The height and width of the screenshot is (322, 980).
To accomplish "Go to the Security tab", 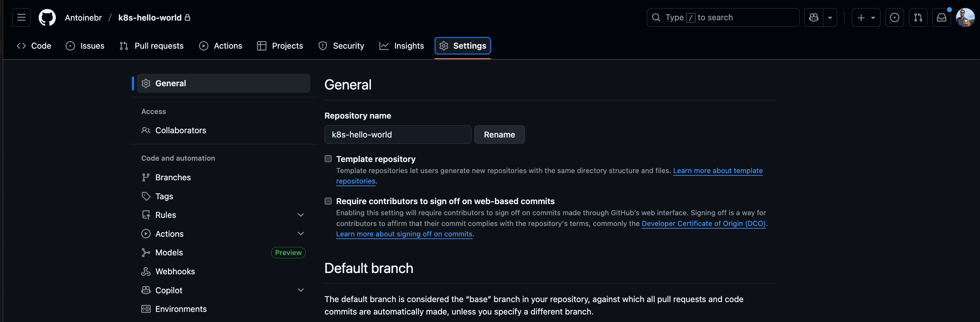I will click(x=341, y=46).
